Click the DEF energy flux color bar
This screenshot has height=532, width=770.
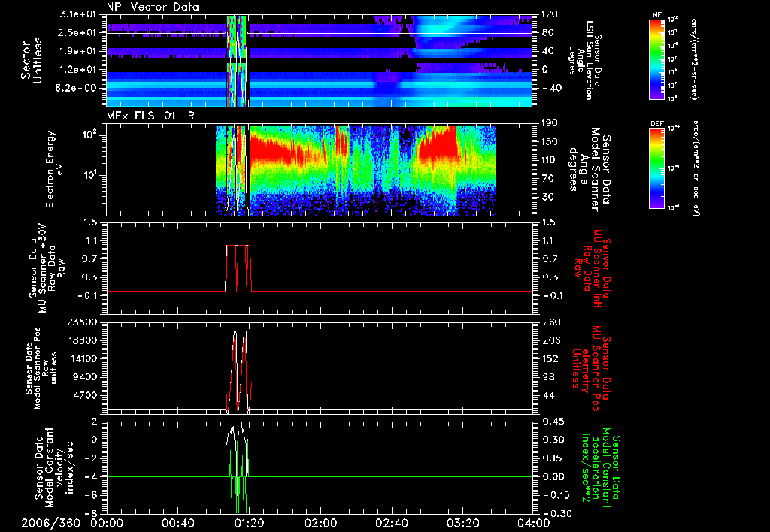(657, 168)
